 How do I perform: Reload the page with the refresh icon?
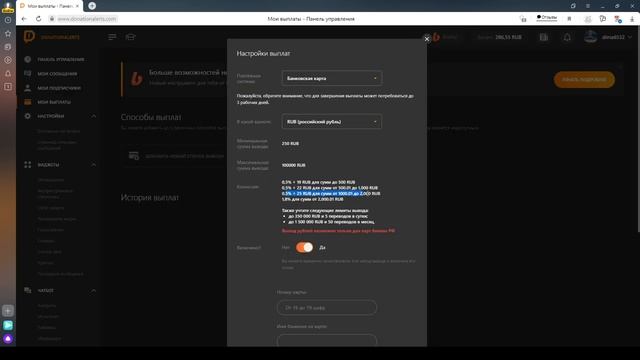point(38,19)
